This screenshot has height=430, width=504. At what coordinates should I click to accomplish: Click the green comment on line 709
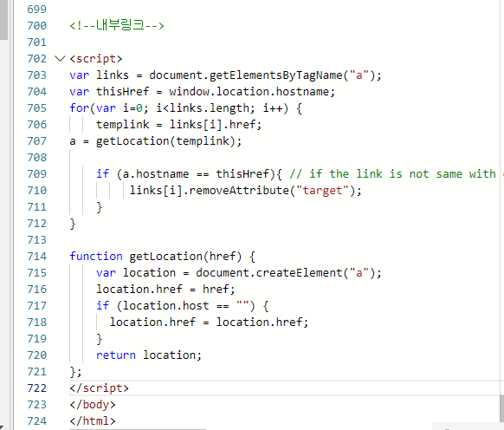point(397,174)
